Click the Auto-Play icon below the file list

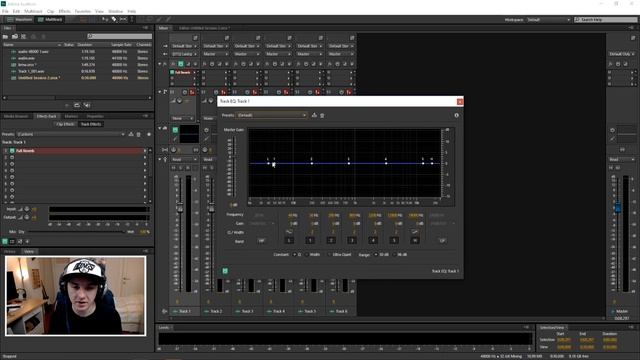(87, 105)
